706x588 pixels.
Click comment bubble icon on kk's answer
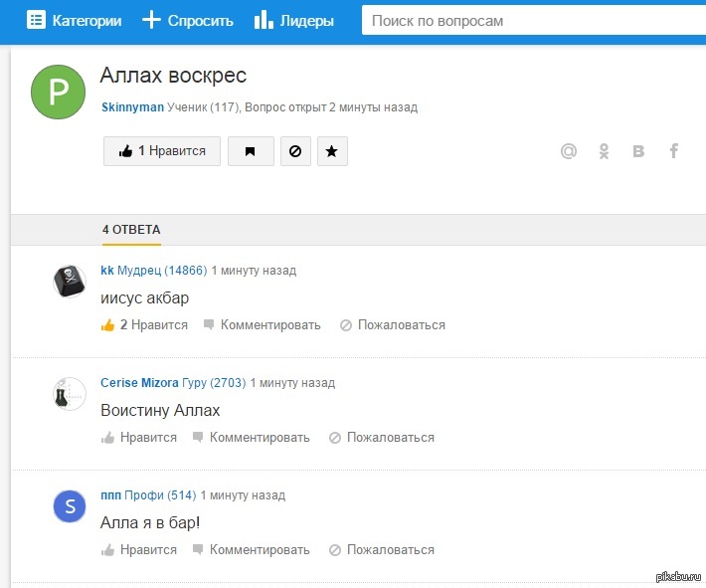click(x=209, y=325)
